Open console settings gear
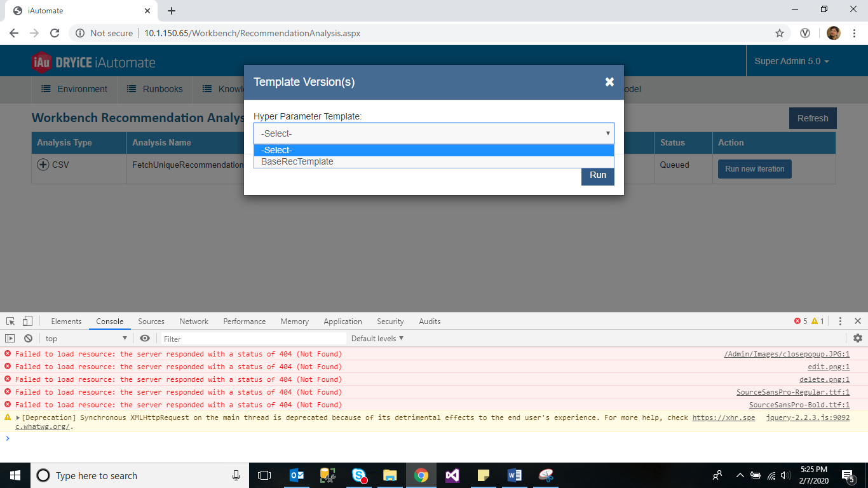Viewport: 868px width, 488px height. click(858, 339)
